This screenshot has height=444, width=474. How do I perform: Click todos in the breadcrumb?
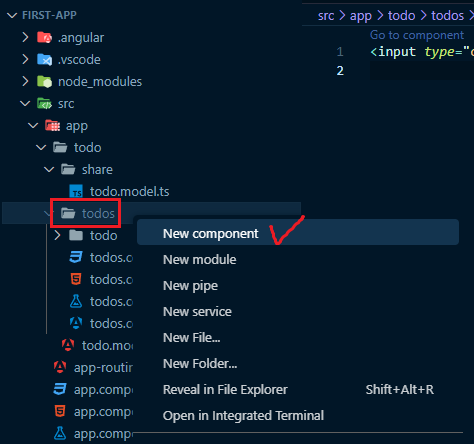(447, 16)
